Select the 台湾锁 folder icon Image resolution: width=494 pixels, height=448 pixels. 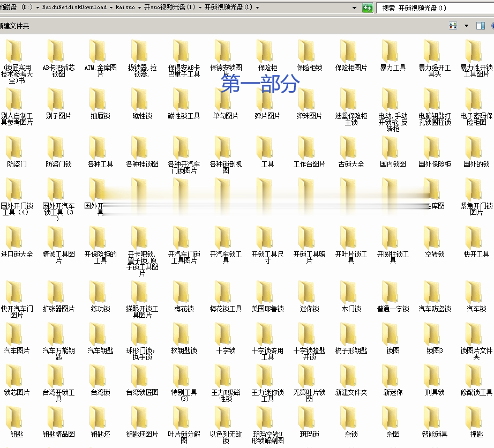point(98,376)
